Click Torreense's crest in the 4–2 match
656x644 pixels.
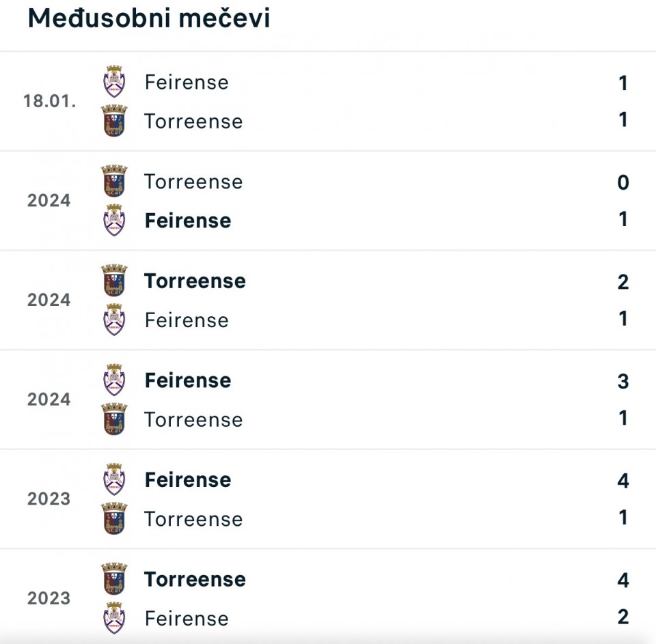click(x=114, y=579)
